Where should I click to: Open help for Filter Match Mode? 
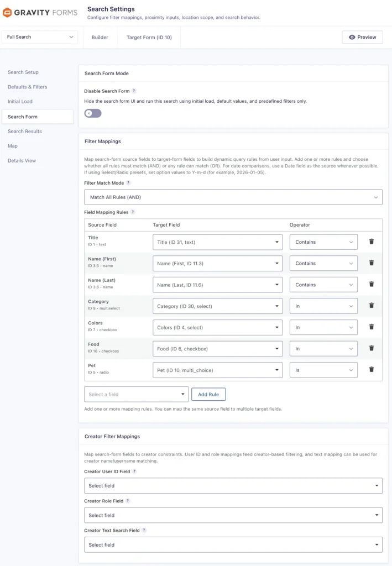(128, 183)
